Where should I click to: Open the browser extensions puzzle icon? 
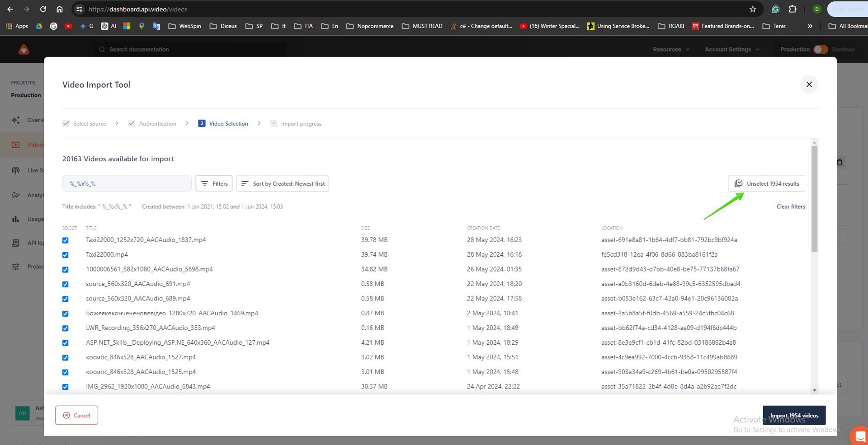793,9
